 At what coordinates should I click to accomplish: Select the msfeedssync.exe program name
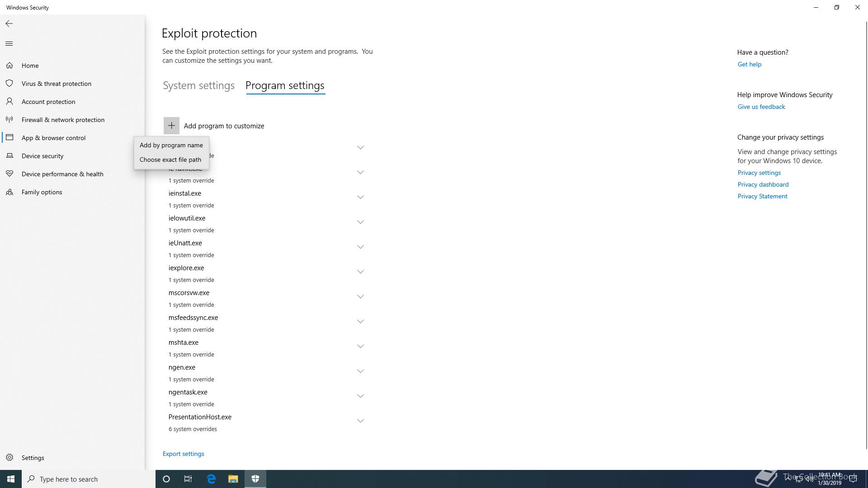point(193,318)
